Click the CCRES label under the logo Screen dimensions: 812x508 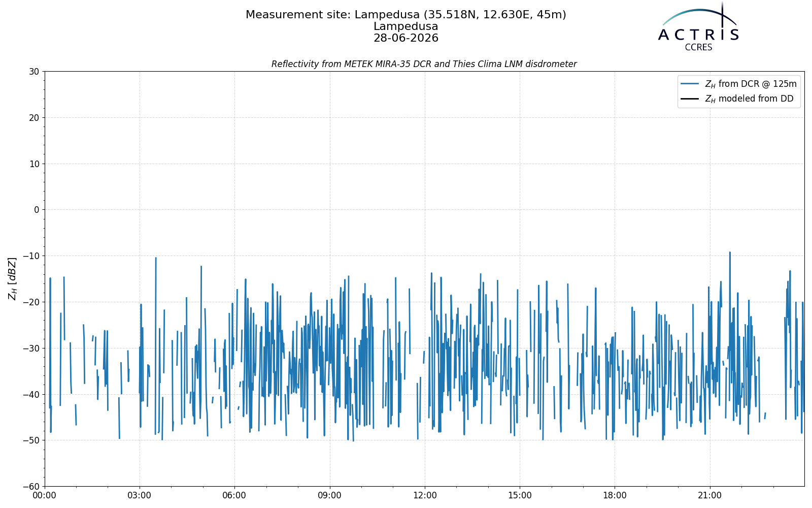click(698, 47)
